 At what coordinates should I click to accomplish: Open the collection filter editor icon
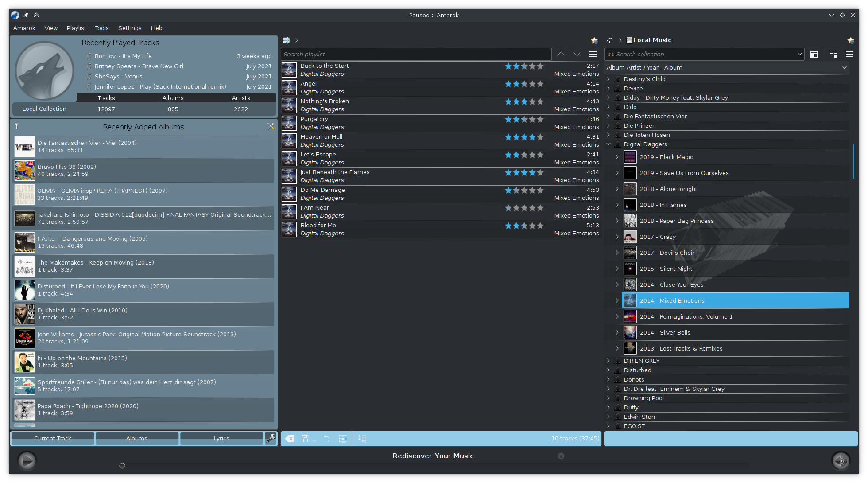814,54
